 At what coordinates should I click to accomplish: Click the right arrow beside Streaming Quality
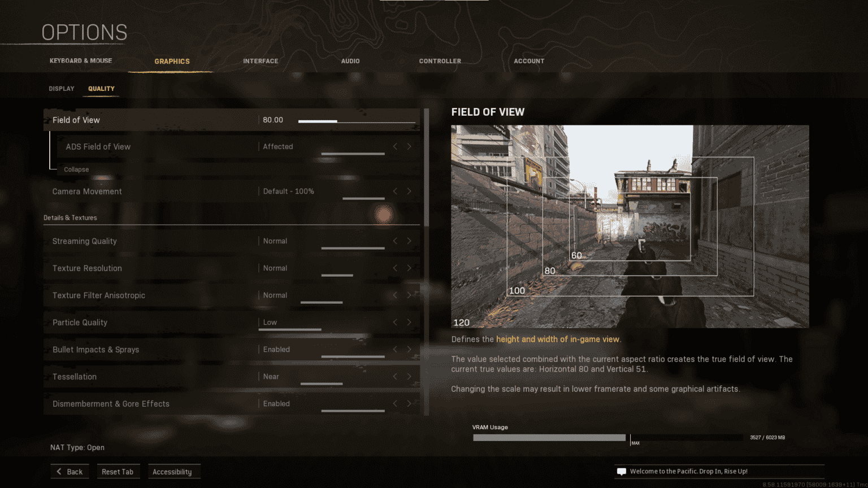(x=409, y=241)
